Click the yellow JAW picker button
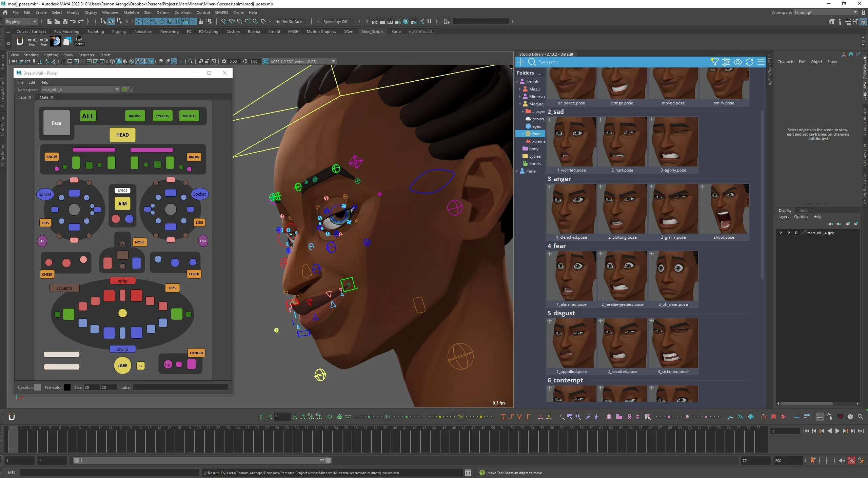 pos(122,365)
